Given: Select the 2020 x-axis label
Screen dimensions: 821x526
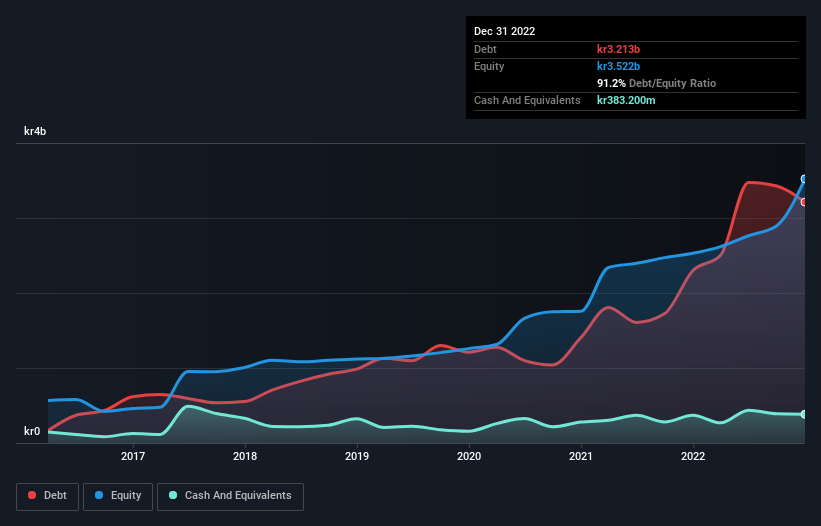Looking at the screenshot, I should [x=469, y=456].
